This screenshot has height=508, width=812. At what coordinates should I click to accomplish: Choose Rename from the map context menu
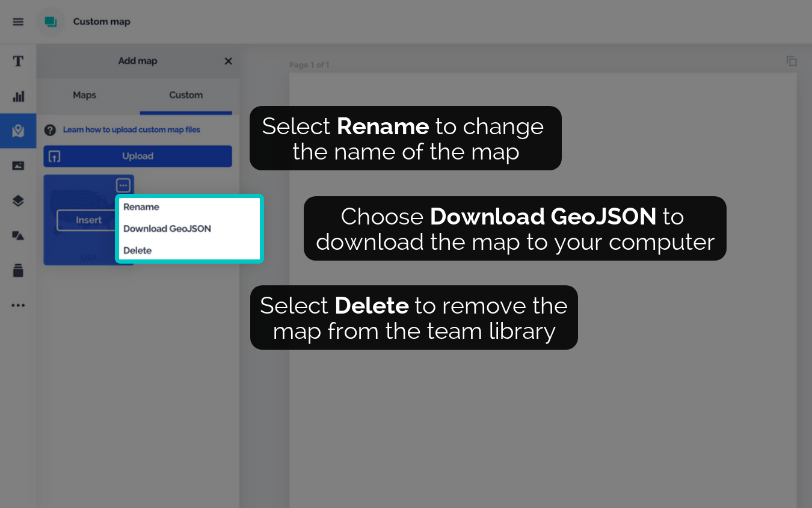click(141, 207)
